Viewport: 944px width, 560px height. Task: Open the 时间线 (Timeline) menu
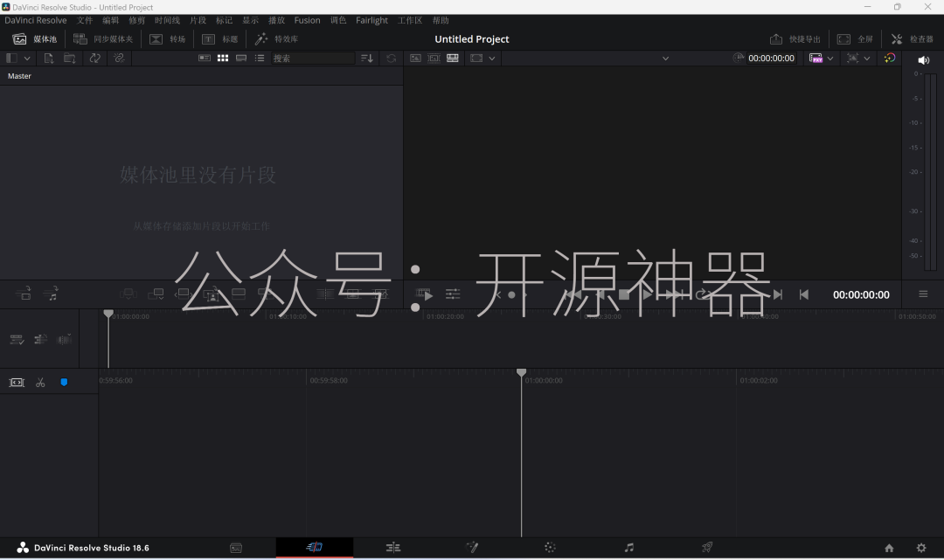tap(167, 20)
